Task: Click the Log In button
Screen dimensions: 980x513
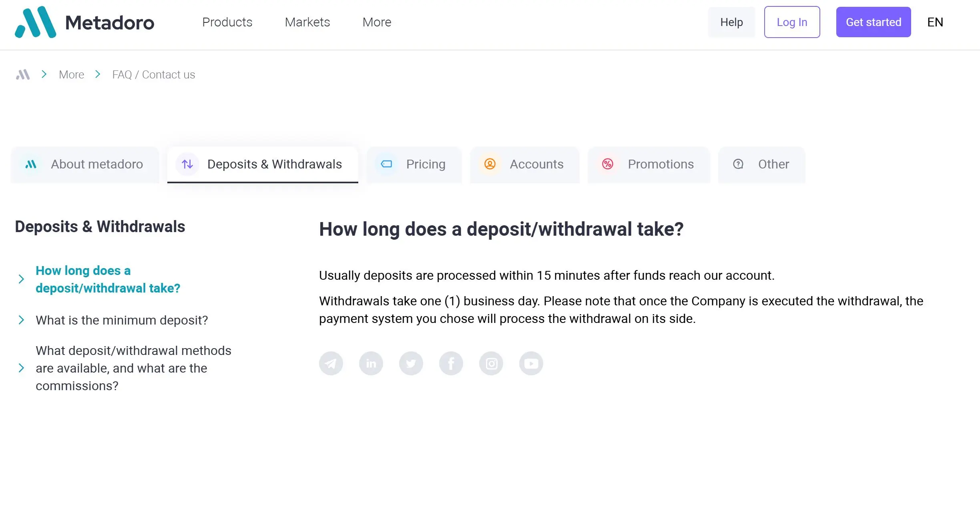Action: [x=791, y=22]
